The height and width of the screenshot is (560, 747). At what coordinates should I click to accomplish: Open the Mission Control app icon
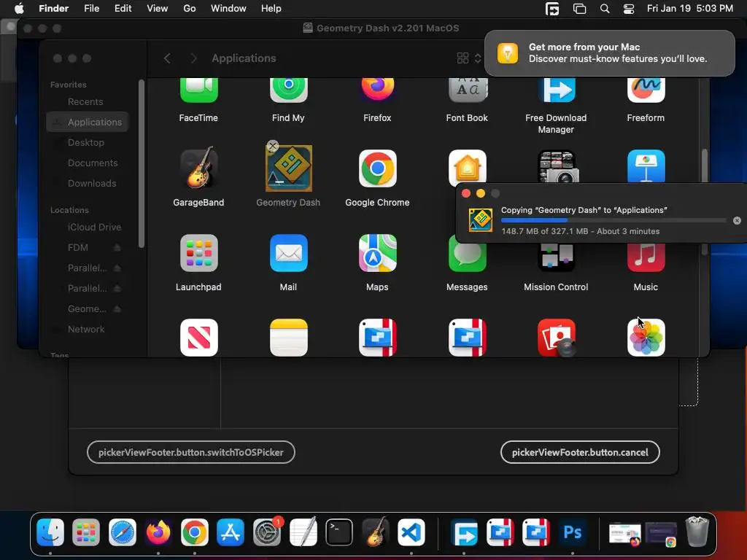coord(556,257)
